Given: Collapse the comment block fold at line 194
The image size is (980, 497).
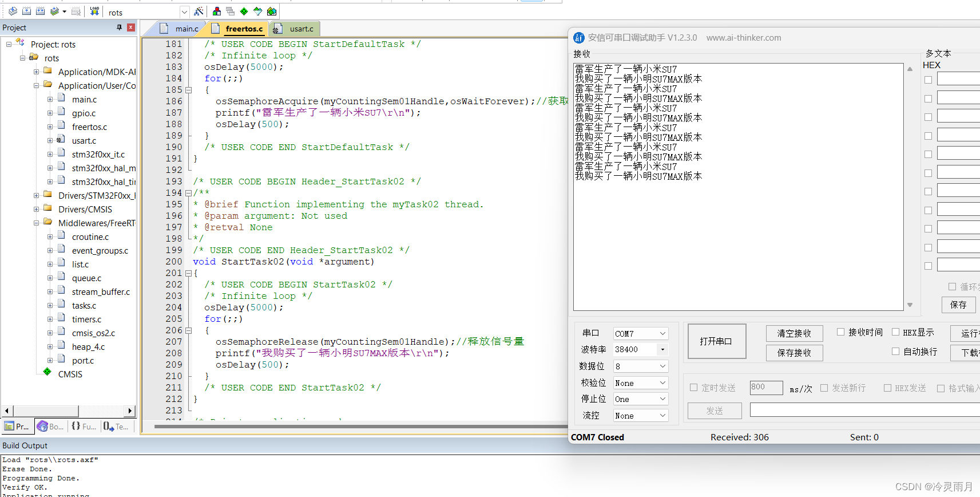Looking at the screenshot, I should tap(188, 193).
